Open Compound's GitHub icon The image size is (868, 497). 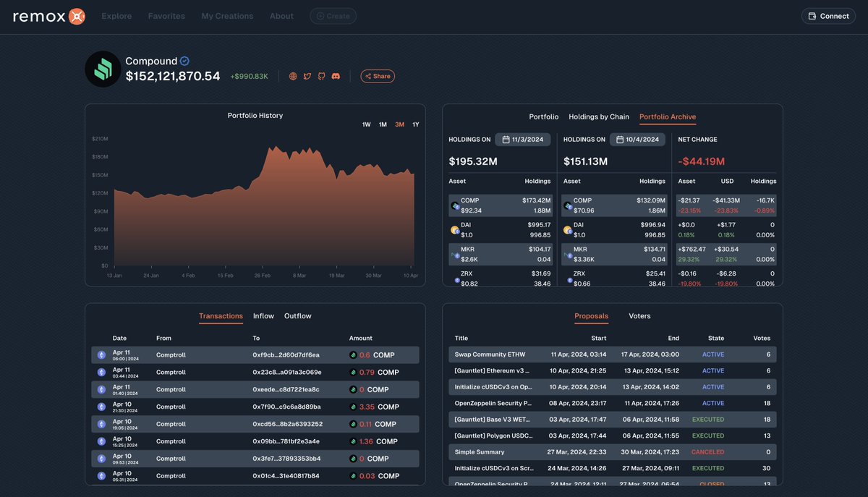[320, 75]
